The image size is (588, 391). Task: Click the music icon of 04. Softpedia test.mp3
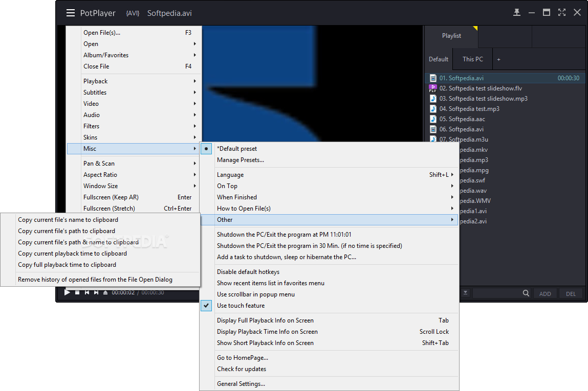coord(433,108)
